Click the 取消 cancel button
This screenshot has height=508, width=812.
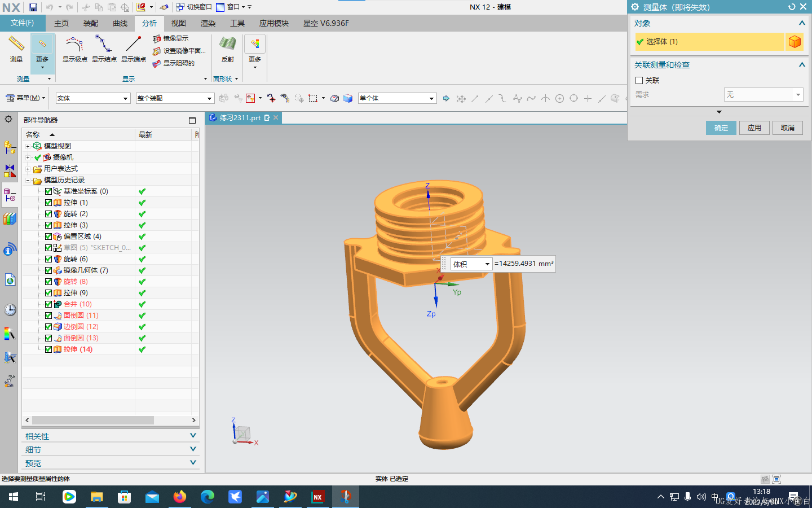pos(788,128)
